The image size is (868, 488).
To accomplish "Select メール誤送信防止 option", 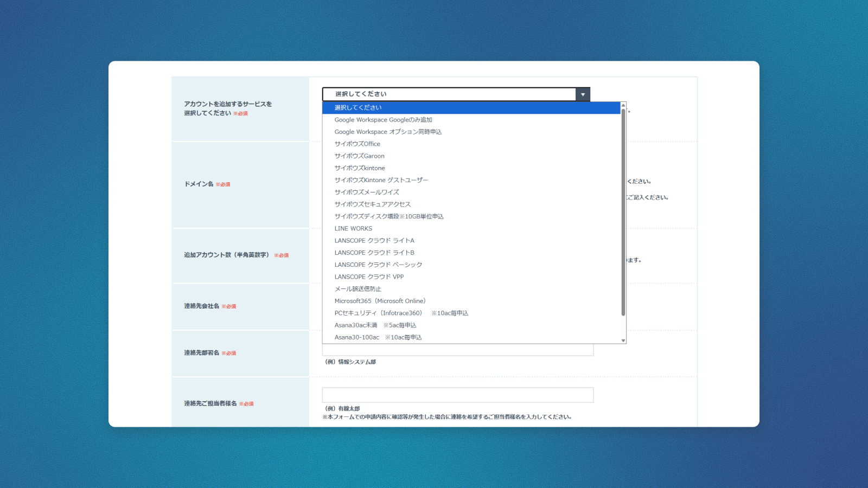I will tap(471, 289).
